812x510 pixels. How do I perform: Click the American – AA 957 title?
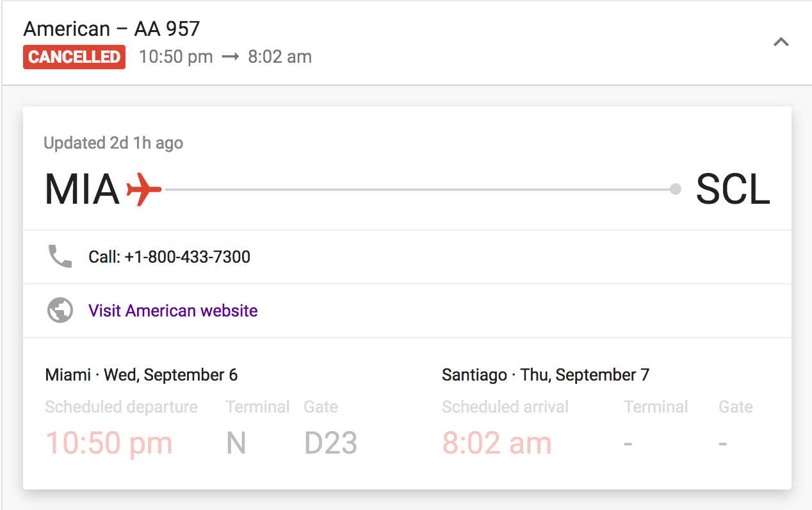click(x=111, y=29)
